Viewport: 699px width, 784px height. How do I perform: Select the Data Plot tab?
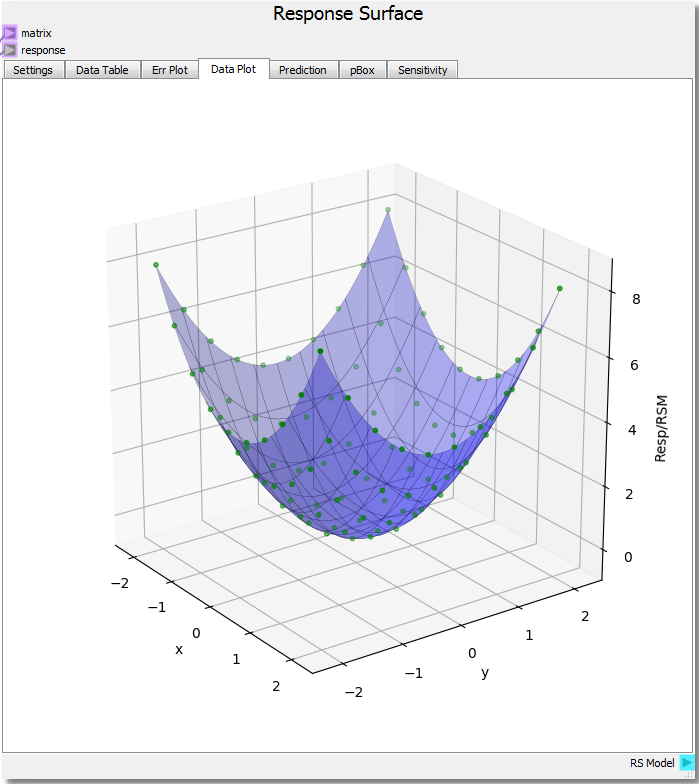click(x=233, y=70)
